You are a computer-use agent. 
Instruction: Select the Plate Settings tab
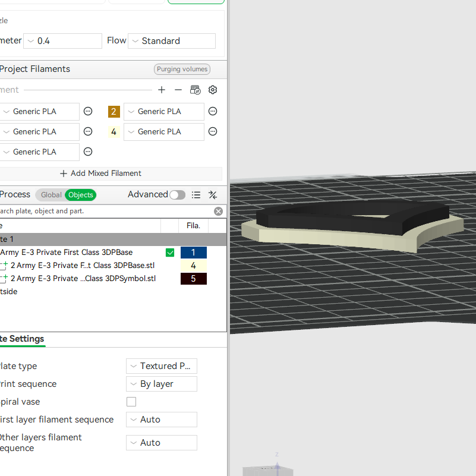point(22,339)
